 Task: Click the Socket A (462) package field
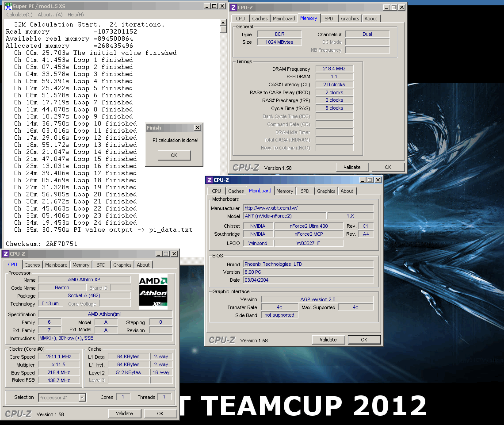point(84,295)
